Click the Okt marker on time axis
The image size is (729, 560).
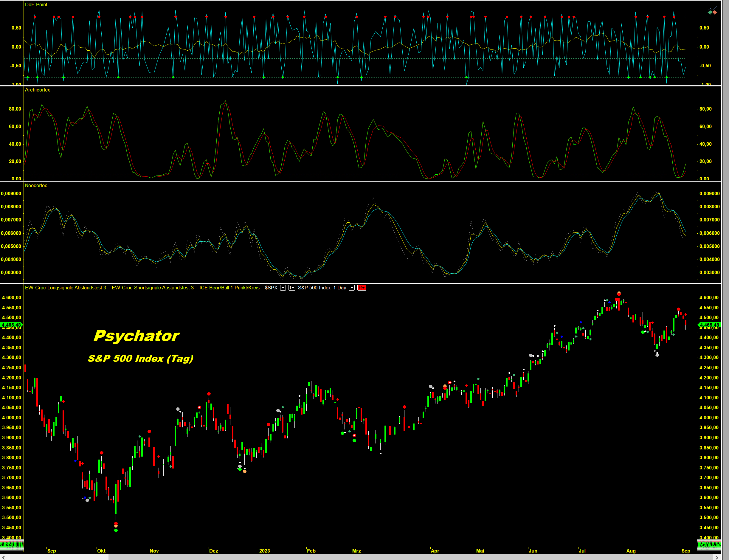click(101, 551)
